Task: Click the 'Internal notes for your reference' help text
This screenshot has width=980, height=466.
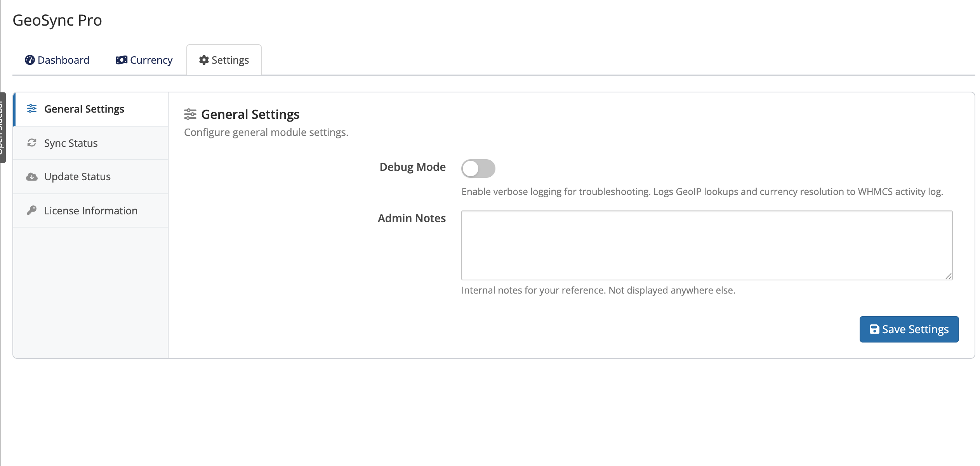Action: click(598, 290)
